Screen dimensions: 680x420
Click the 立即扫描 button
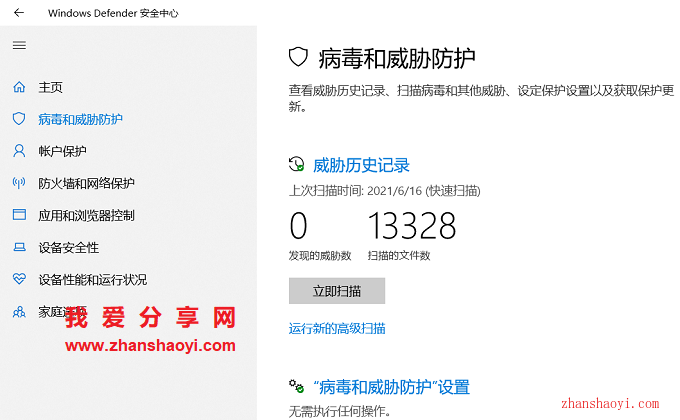point(337,291)
